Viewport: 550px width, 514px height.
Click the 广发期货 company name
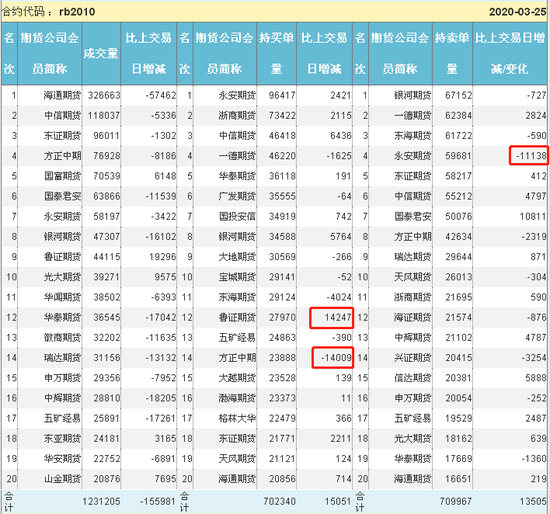[x=237, y=196]
